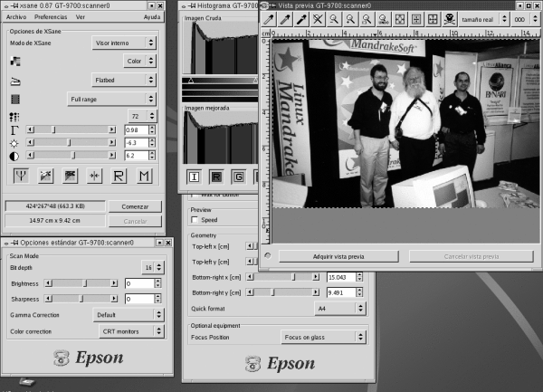Click the Cancelar button
The width and height of the screenshot is (543, 392).
(x=135, y=221)
